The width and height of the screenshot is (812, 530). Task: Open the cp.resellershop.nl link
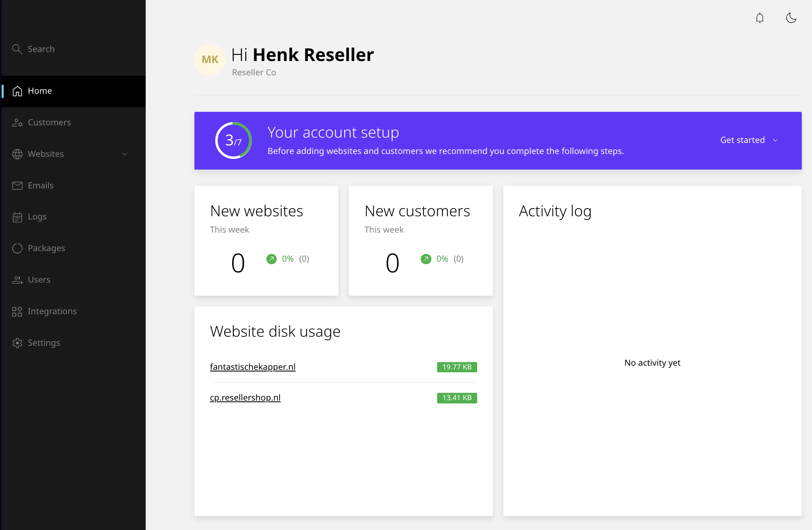pos(245,397)
